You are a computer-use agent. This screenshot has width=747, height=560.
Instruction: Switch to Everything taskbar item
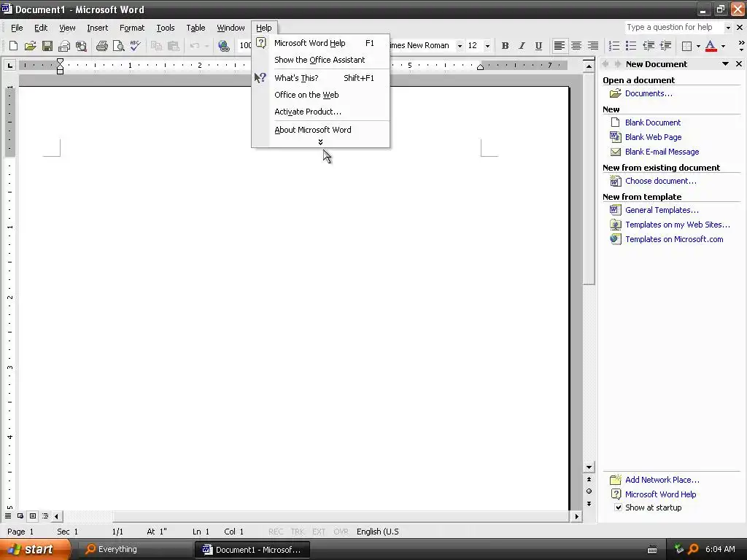click(134, 550)
